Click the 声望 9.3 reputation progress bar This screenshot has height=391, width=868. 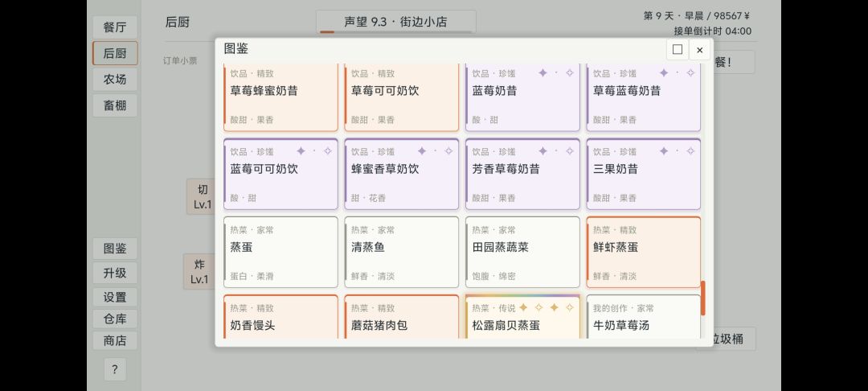pos(395,23)
